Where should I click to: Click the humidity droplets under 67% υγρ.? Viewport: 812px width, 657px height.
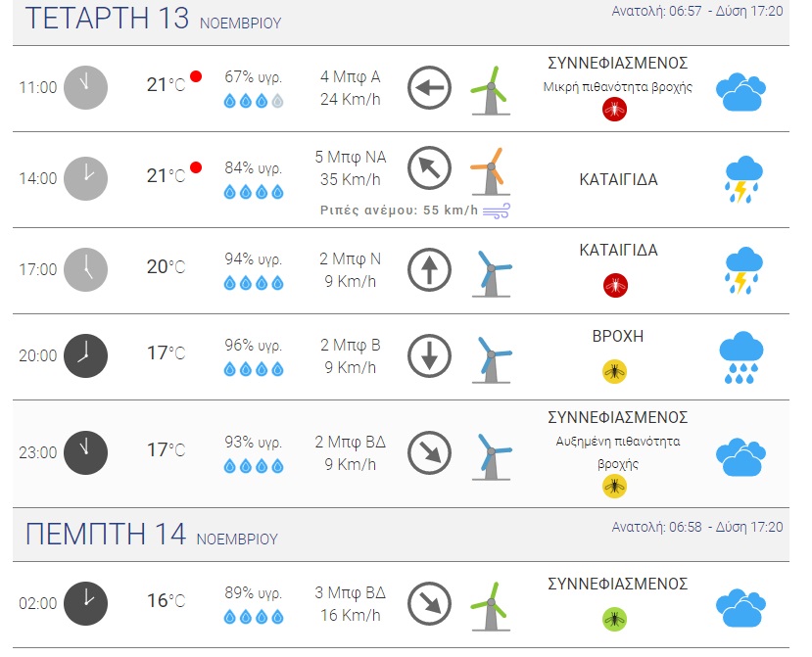click(x=254, y=101)
